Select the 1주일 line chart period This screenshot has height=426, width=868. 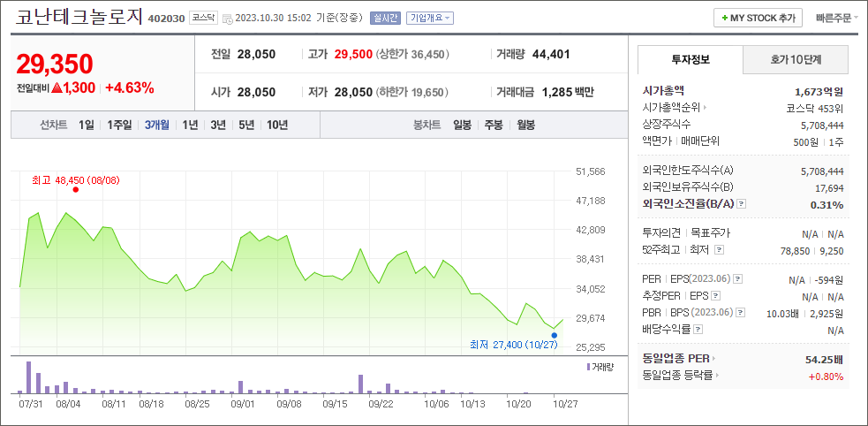click(119, 126)
